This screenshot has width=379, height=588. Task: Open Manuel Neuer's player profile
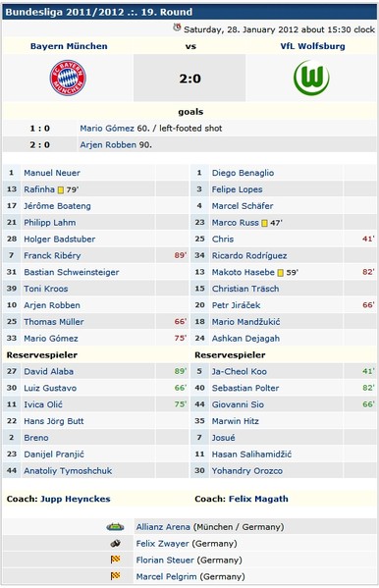click(52, 173)
